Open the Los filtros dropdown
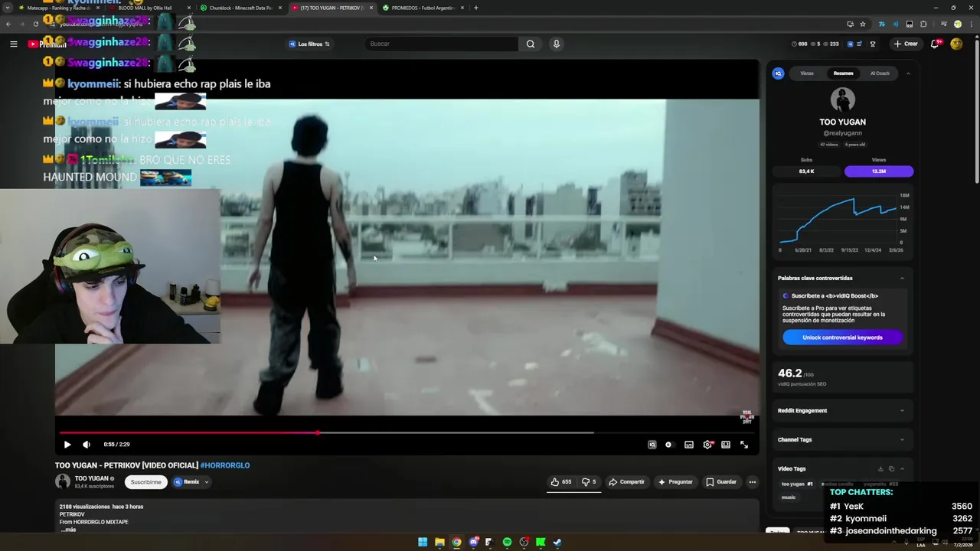 click(309, 44)
